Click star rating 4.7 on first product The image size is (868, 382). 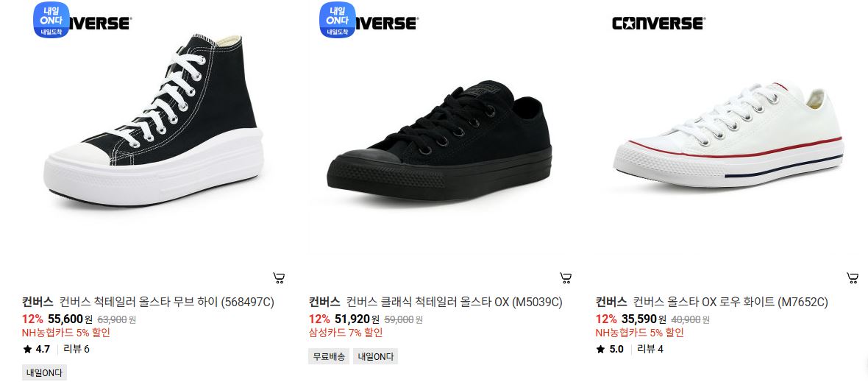tap(37, 350)
